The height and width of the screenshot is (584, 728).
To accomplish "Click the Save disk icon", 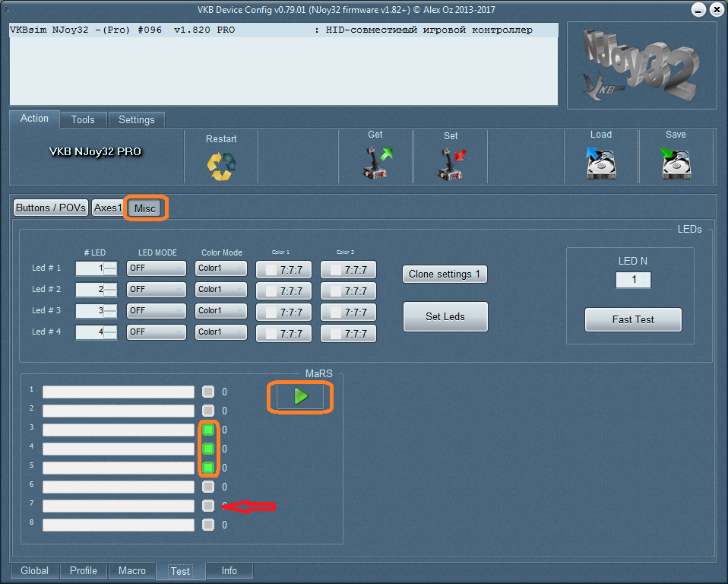I will [x=675, y=163].
